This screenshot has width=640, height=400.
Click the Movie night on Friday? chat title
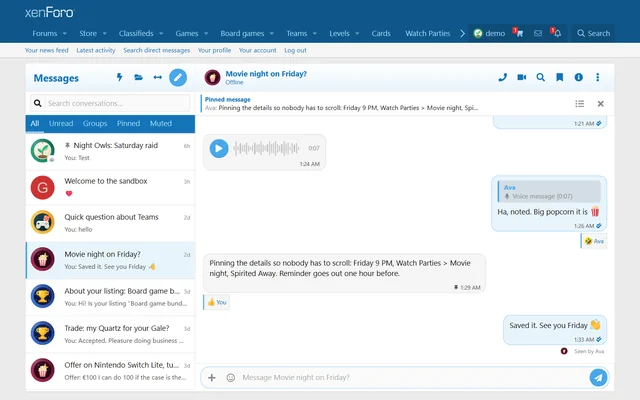click(x=266, y=74)
